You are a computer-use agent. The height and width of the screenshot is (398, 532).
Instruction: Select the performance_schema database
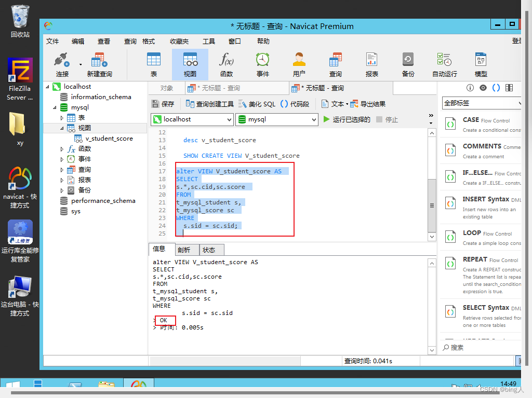tap(98, 201)
